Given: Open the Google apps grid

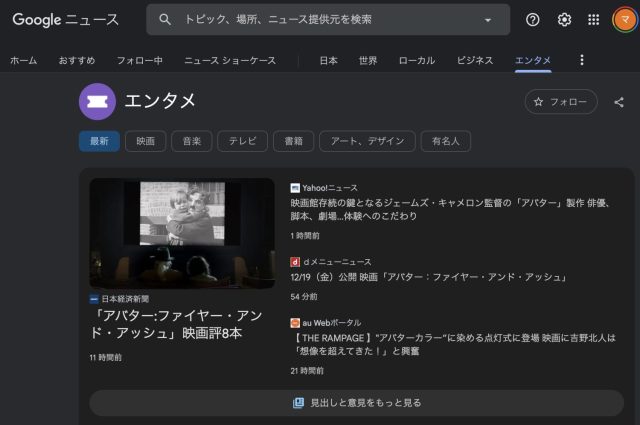Looking at the screenshot, I should [594, 20].
